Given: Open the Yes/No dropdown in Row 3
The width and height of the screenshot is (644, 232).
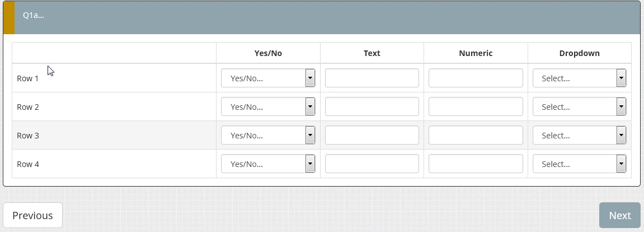Looking at the screenshot, I should coord(268,136).
